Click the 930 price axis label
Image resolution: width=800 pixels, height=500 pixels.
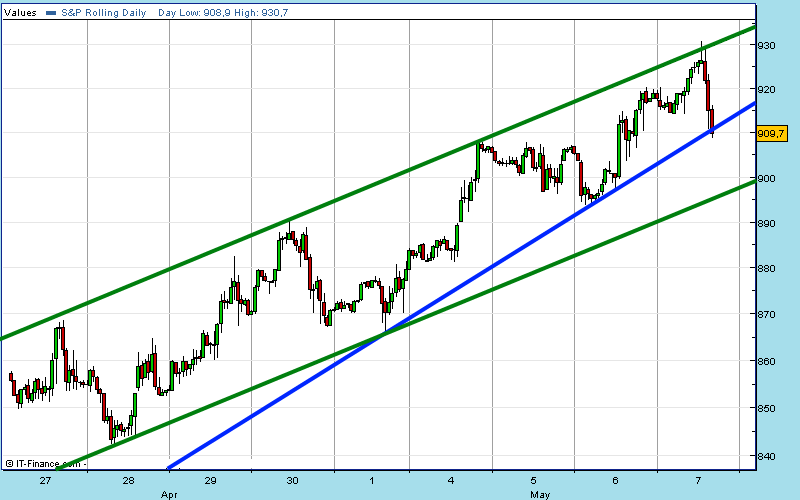766,45
